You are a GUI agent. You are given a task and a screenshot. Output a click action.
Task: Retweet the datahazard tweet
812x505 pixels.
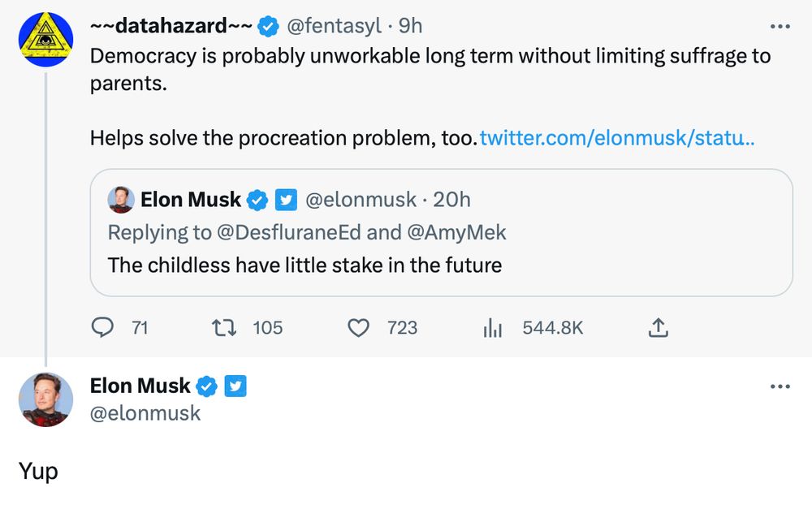[224, 327]
